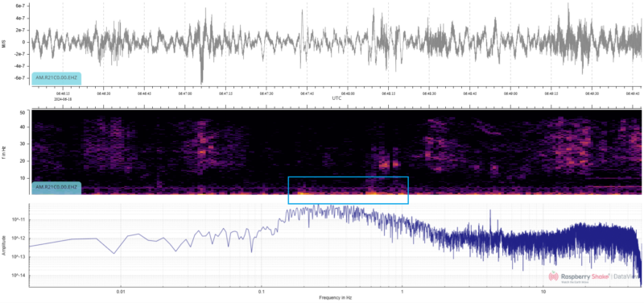The width and height of the screenshot is (644, 303).
Task: Click the AM.R21C0.00.EHZ spectrogram channel label
Action: [x=56, y=188]
